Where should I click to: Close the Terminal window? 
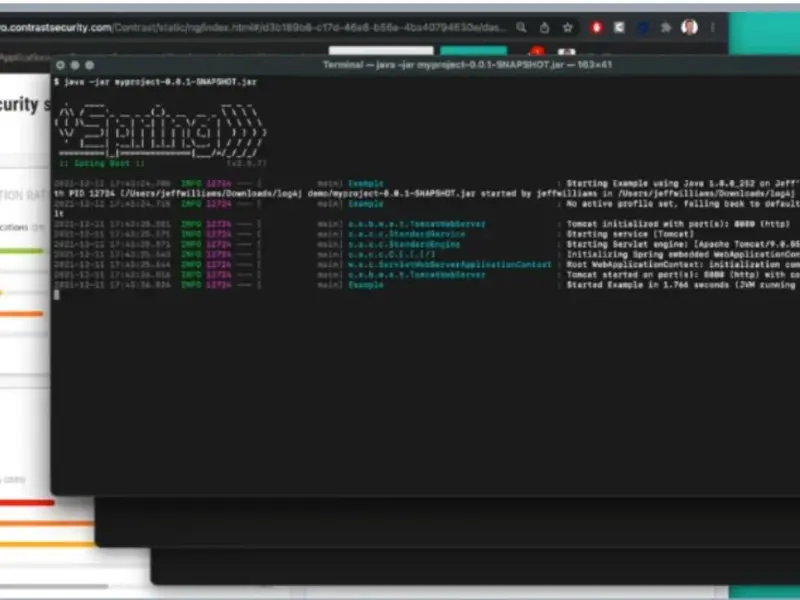click(x=60, y=65)
